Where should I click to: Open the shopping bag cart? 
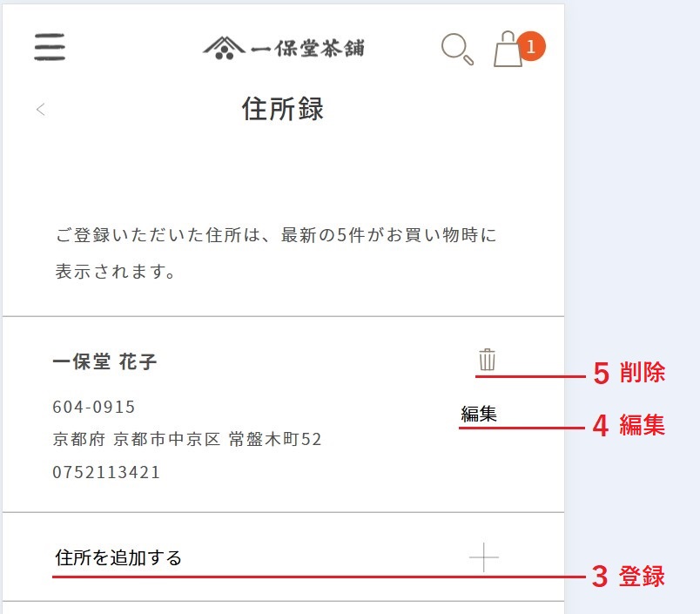508,49
